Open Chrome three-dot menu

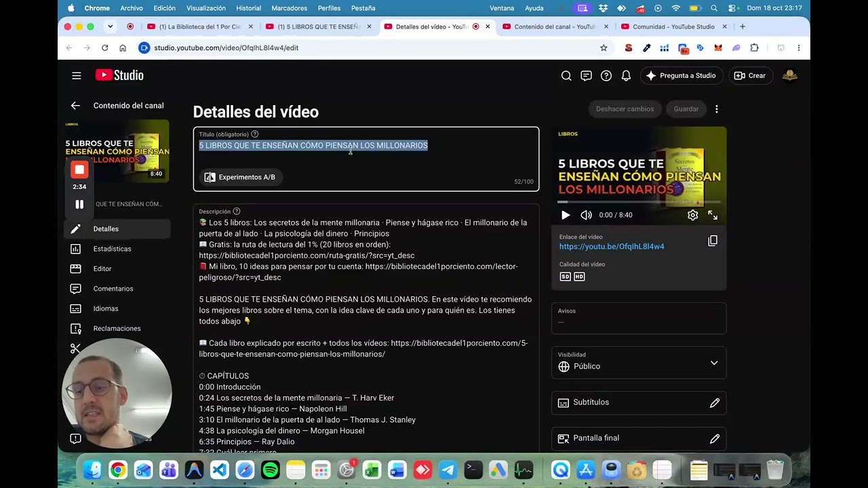(x=799, y=48)
